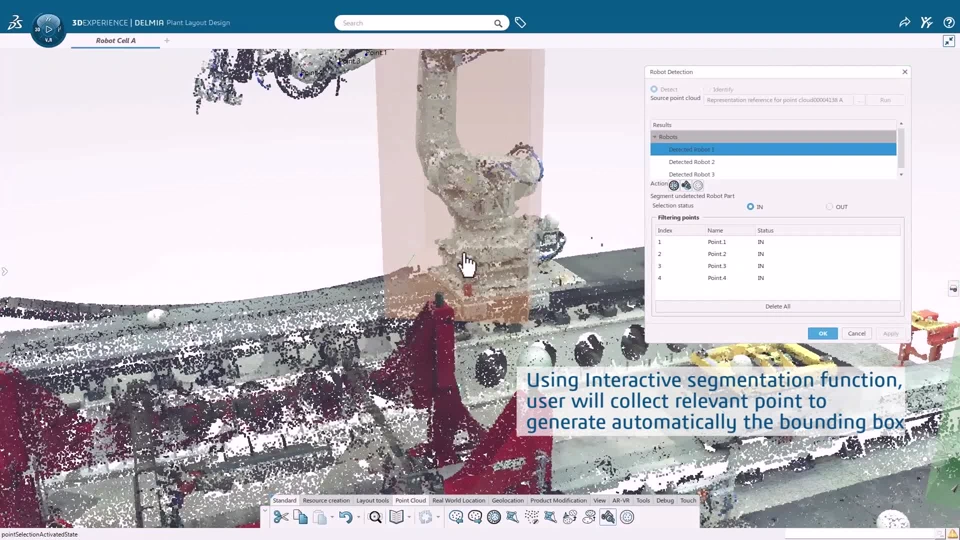Click the Delete All button
Screen dimensions: 960x540
[x=777, y=306]
